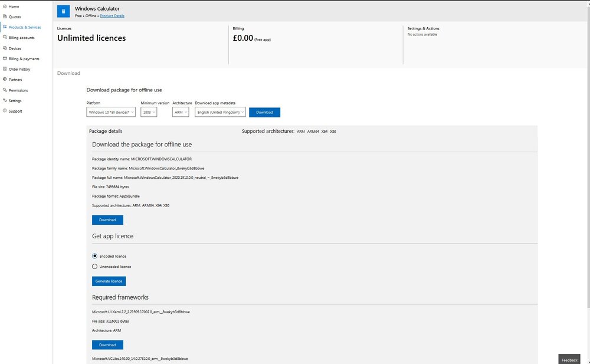Click the Get app licence heading
The height and width of the screenshot is (364, 590).
click(x=113, y=236)
